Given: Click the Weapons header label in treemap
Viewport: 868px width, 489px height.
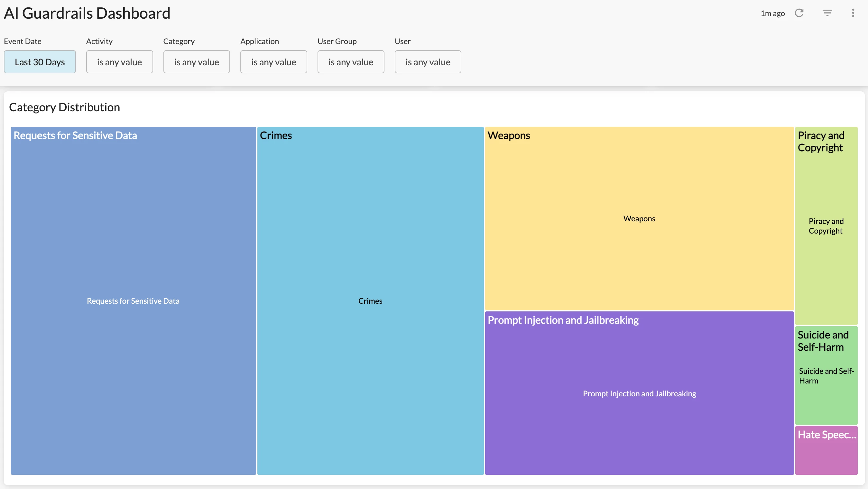Looking at the screenshot, I should click(x=508, y=135).
